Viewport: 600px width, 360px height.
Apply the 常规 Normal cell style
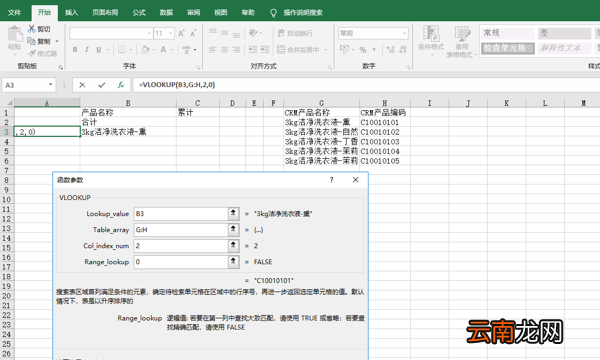(507, 33)
